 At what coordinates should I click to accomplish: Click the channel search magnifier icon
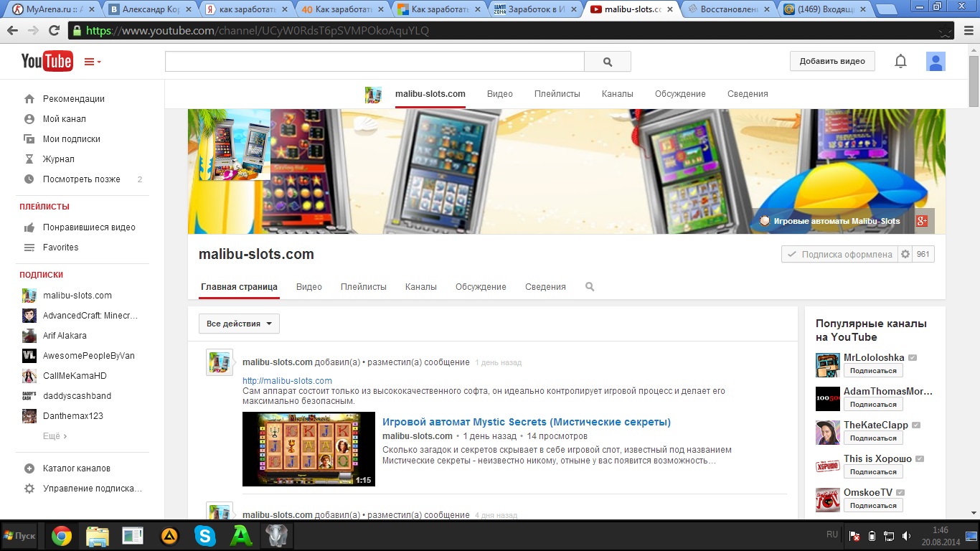pyautogui.click(x=590, y=287)
